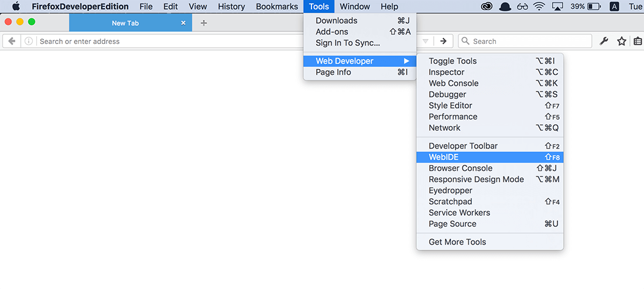Open the FirefoxDeveloperEdition app menu

click(x=80, y=6)
